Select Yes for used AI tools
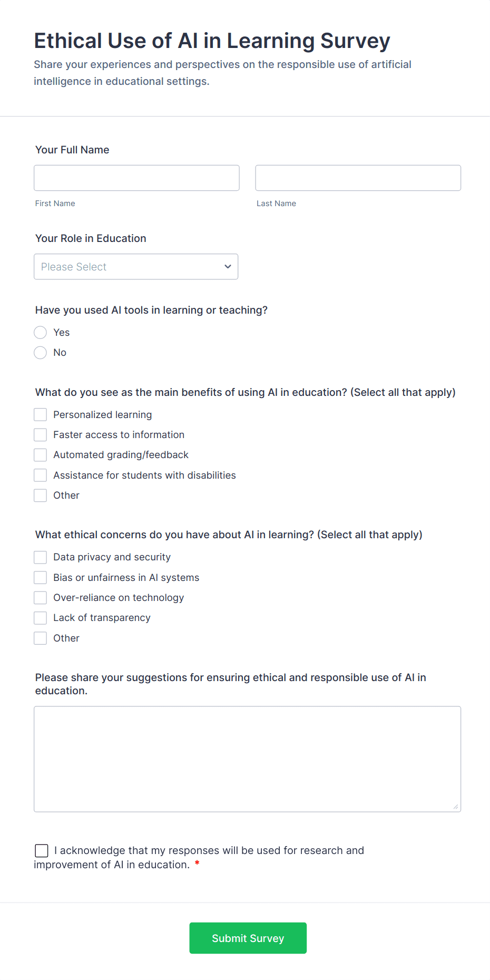This screenshot has height=980, width=490. pos(41,333)
